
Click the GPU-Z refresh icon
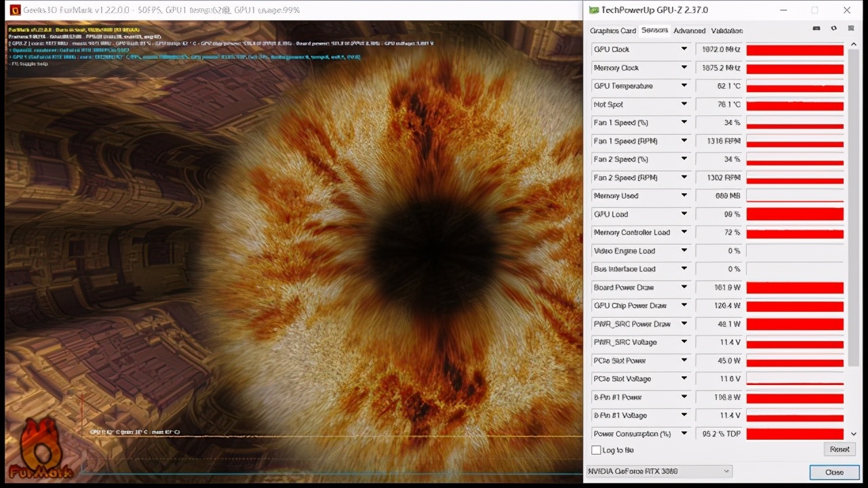833,28
